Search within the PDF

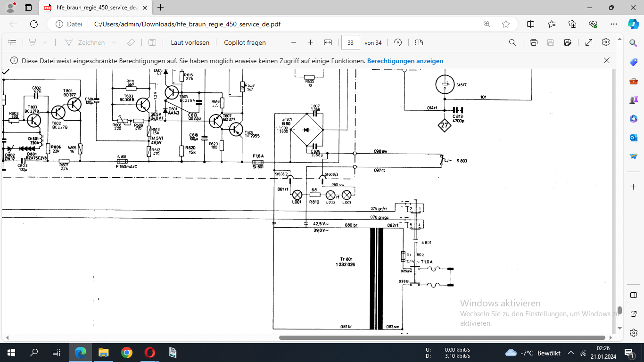[x=512, y=42]
